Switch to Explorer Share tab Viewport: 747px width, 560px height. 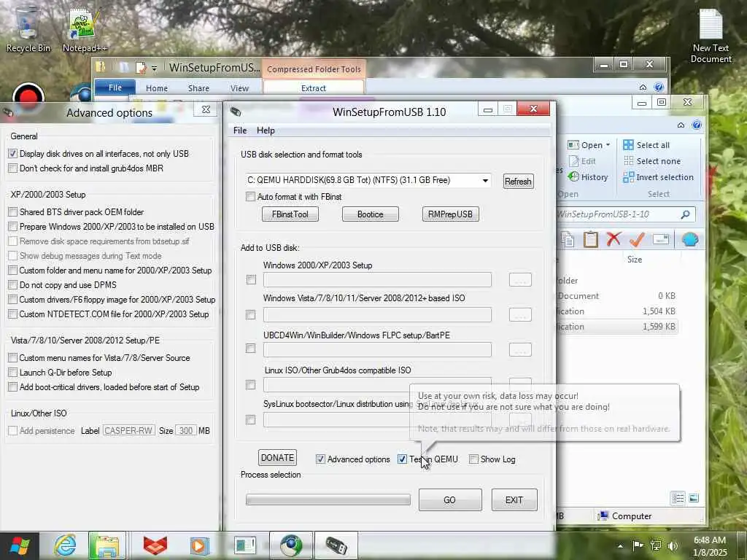198,88
